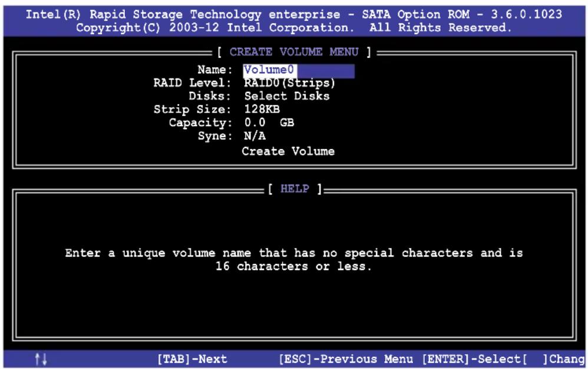Select the Volume0 name input field

point(299,71)
